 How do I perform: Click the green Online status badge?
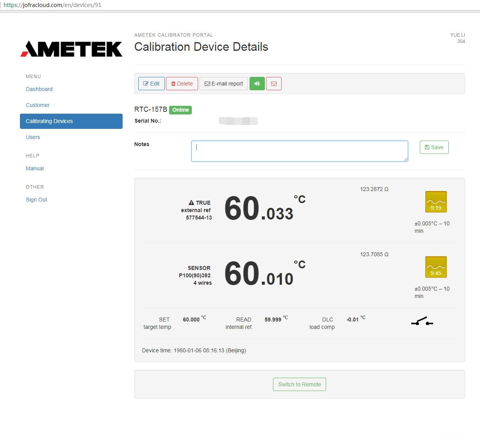180,110
